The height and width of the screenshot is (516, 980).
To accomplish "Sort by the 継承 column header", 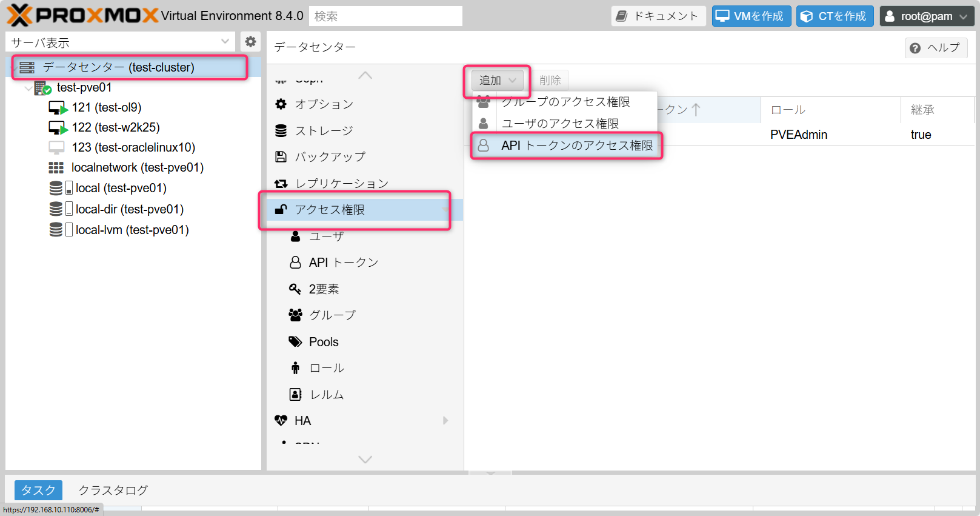I will [938, 110].
